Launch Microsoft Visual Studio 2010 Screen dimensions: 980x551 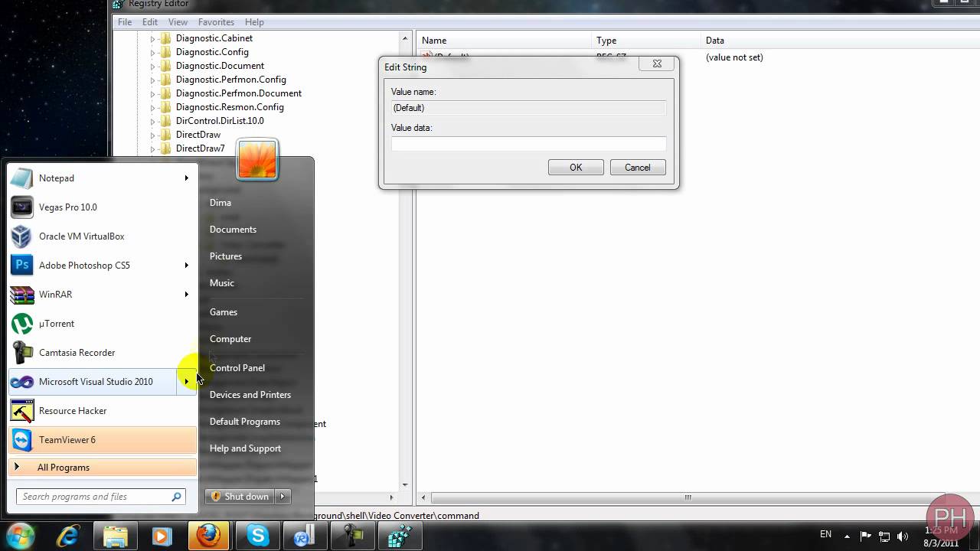coord(92,382)
